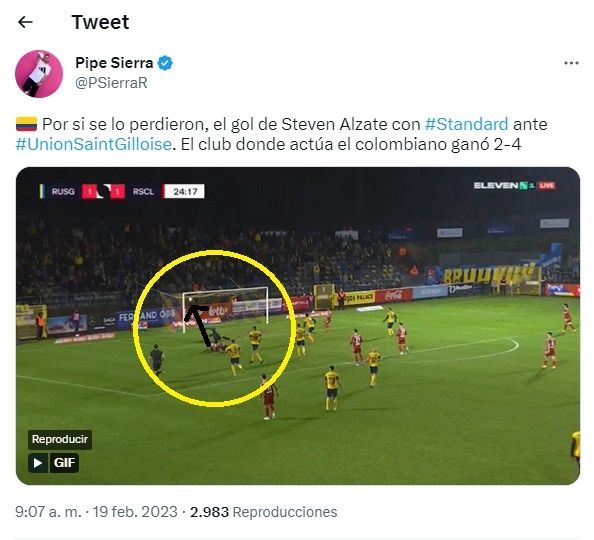Click the yellow circled goal area in GIF
The width and height of the screenshot is (594, 540).
214,328
